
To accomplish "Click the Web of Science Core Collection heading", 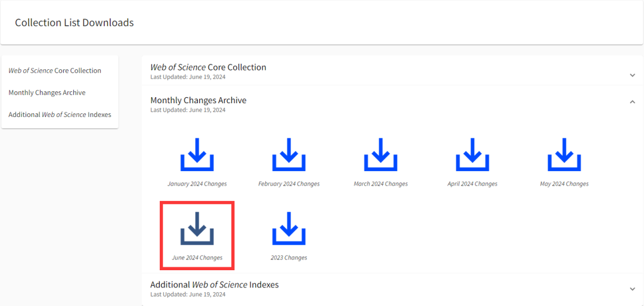I will click(208, 67).
